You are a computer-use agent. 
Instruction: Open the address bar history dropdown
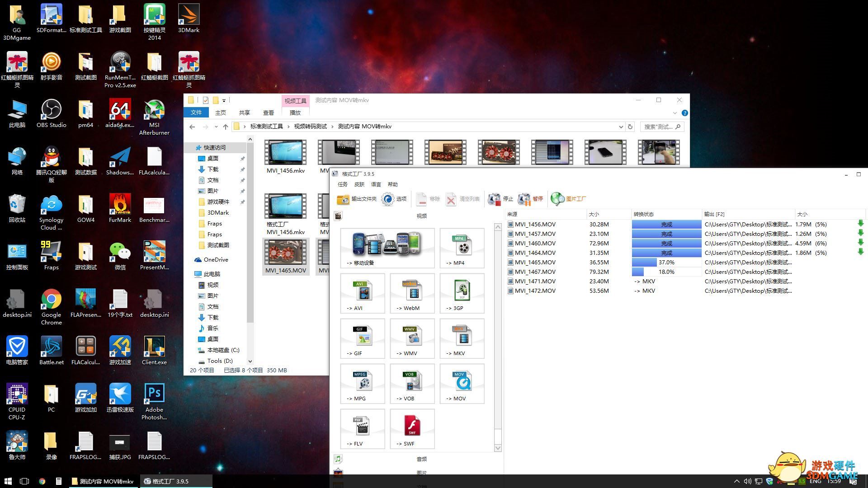621,127
